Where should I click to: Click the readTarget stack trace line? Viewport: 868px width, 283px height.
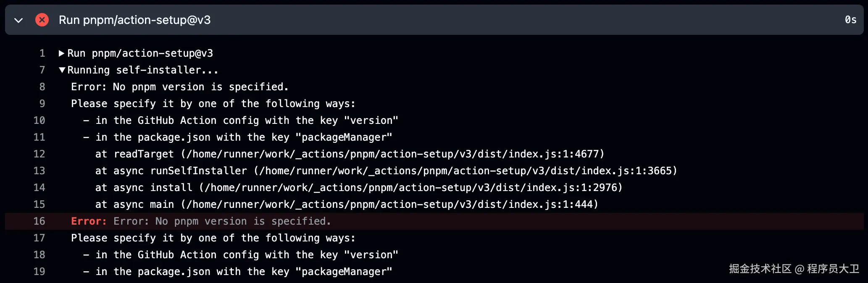pyautogui.click(x=350, y=154)
